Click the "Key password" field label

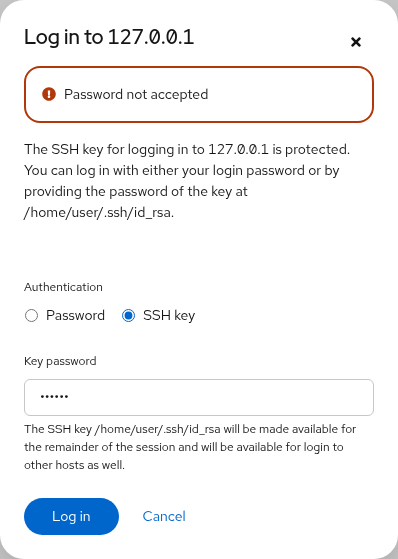60,361
